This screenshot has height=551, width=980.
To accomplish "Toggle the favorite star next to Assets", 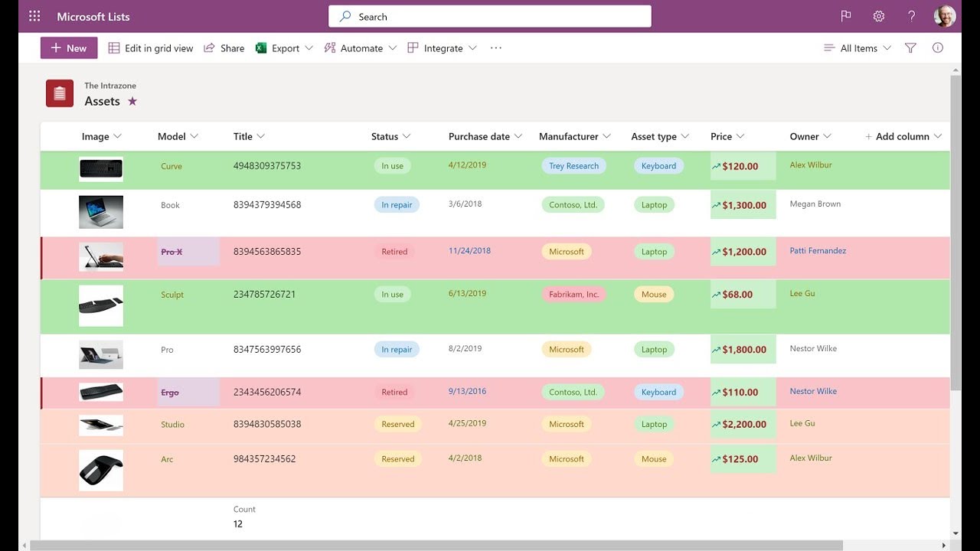I will pyautogui.click(x=132, y=101).
